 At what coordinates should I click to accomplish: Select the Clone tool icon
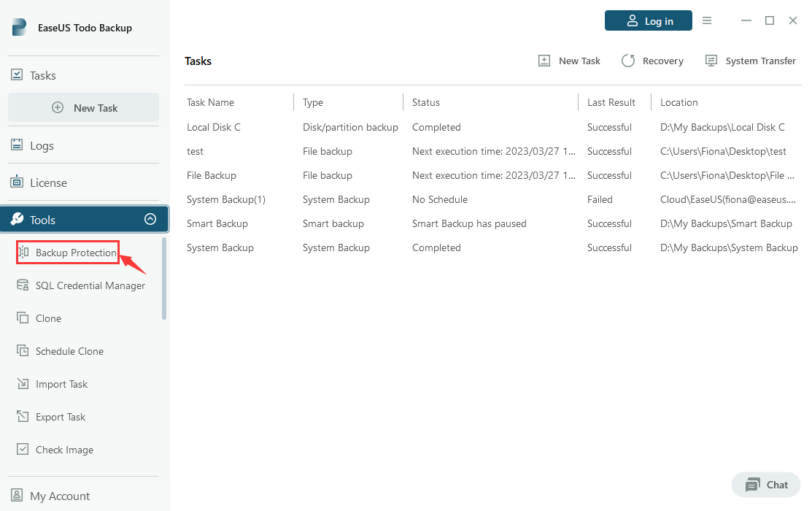pos(23,318)
